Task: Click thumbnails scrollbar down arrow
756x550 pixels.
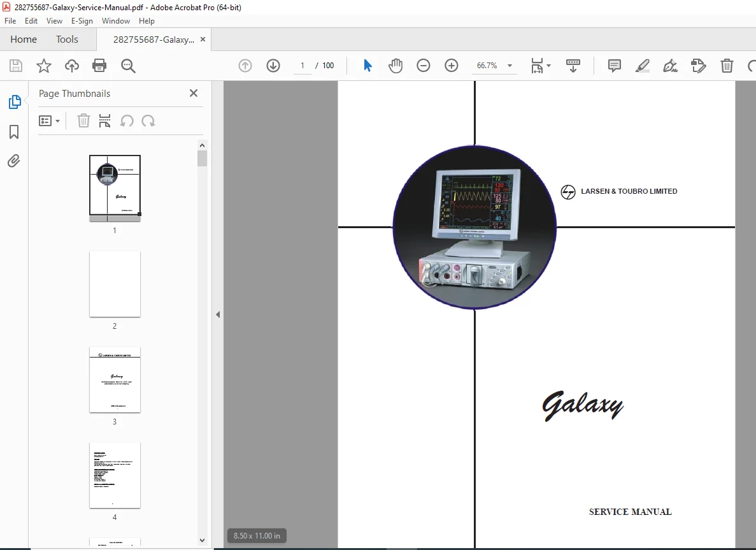Action: pos(202,540)
